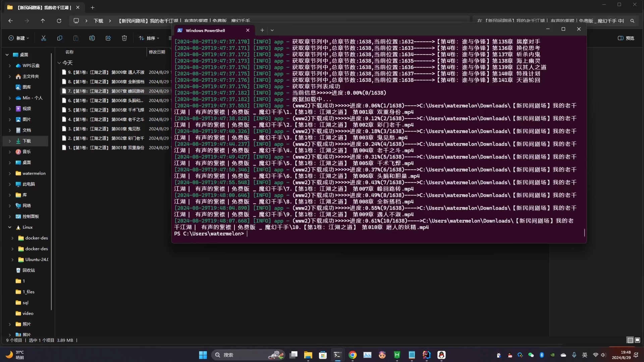Refresh the Explorer folder view
The image size is (644, 362).
[59, 21]
